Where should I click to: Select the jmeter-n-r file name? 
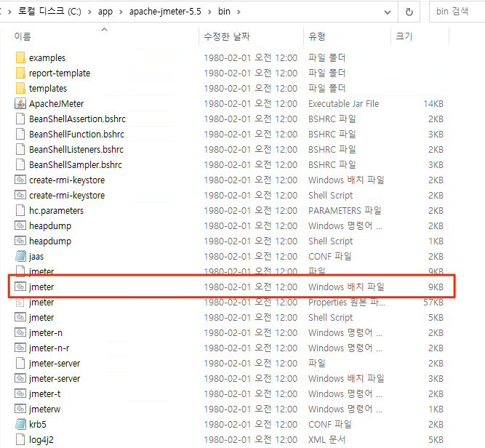tap(49, 348)
